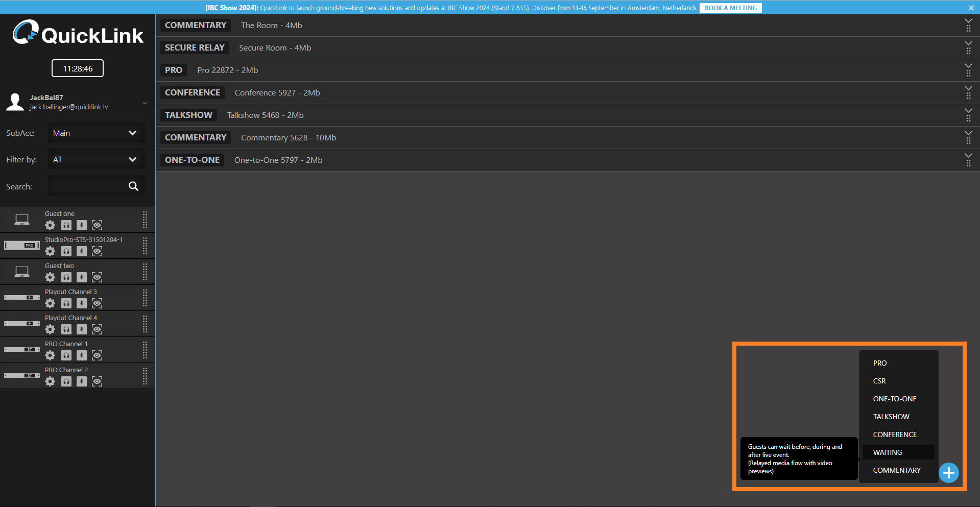The height and width of the screenshot is (507, 980).
Task: Toggle microphone for PRO Channel 1
Action: 82,355
